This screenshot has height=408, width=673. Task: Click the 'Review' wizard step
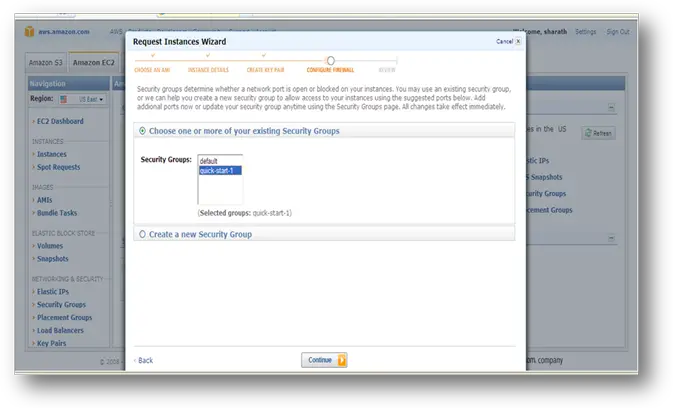click(387, 70)
